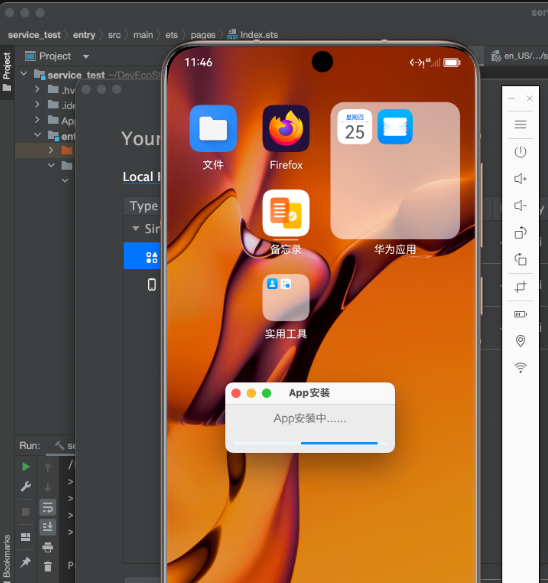548x583 pixels.
Task: Rotate emulator screen right
Action: coord(520,259)
